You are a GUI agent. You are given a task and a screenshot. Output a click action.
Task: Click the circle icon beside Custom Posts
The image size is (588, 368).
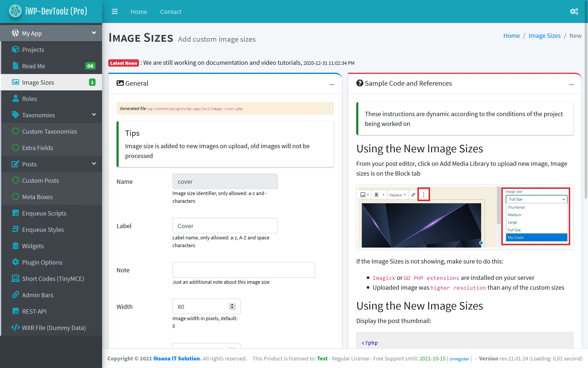coord(15,180)
